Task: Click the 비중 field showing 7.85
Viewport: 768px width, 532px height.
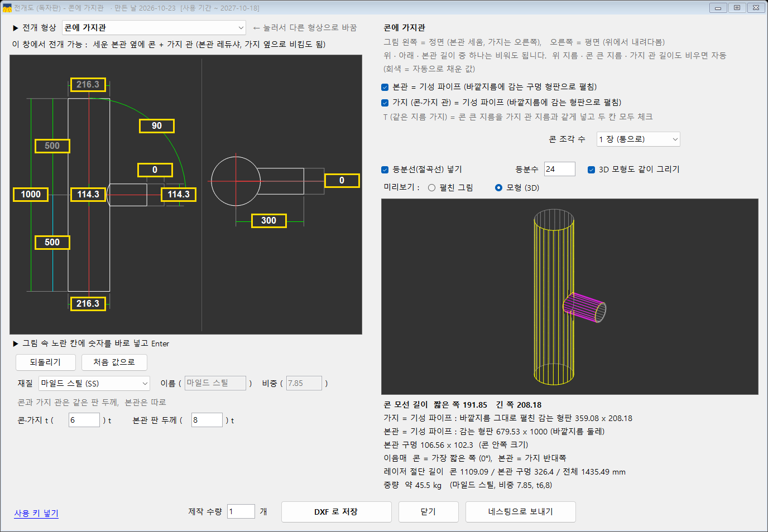Action: tap(304, 383)
